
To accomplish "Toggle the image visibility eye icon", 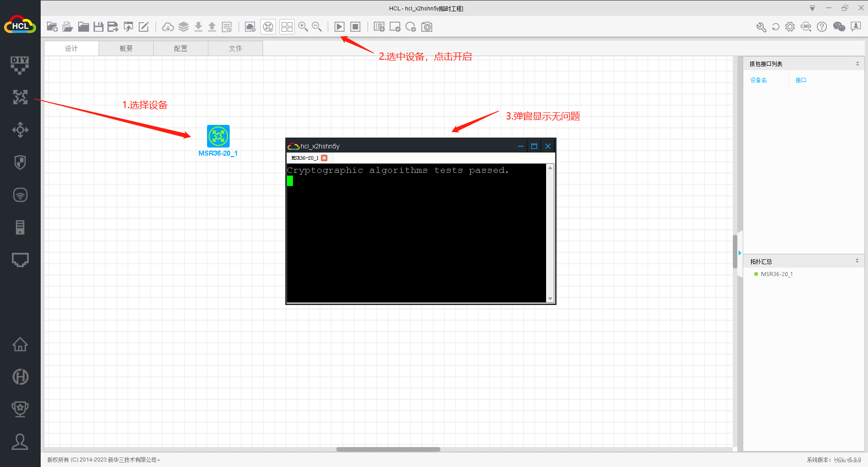I will (x=250, y=27).
